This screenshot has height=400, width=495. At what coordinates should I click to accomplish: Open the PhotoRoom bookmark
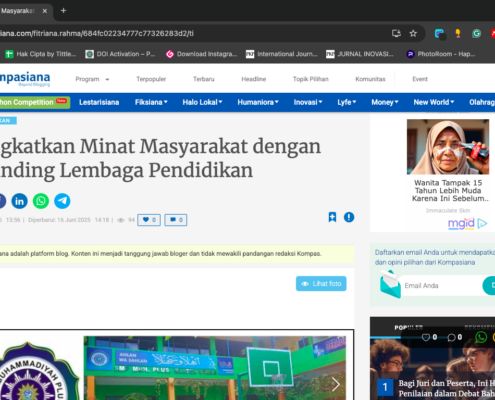(441, 54)
